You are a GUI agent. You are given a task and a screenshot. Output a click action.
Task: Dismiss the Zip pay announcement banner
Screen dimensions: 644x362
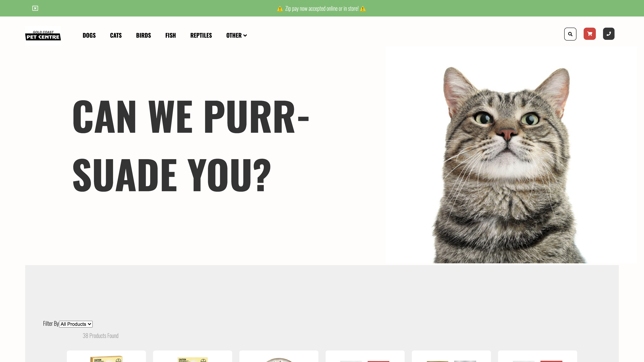pos(35,8)
